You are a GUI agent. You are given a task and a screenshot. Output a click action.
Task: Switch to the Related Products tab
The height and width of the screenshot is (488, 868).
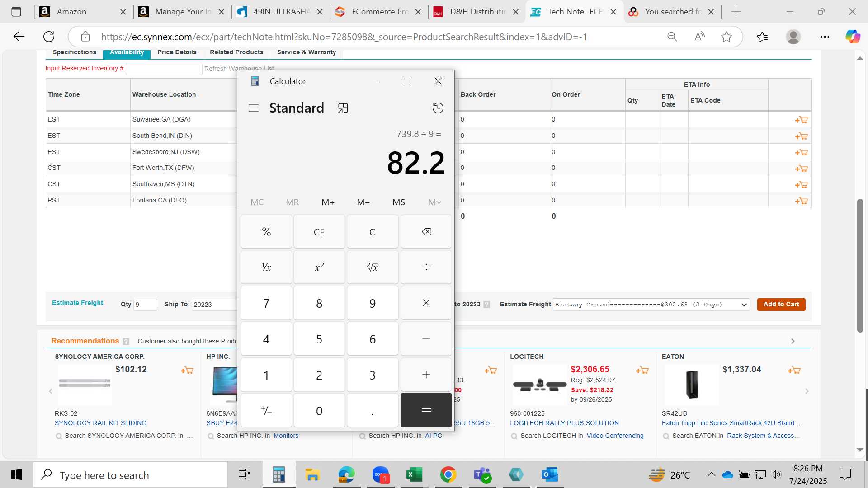pyautogui.click(x=236, y=52)
